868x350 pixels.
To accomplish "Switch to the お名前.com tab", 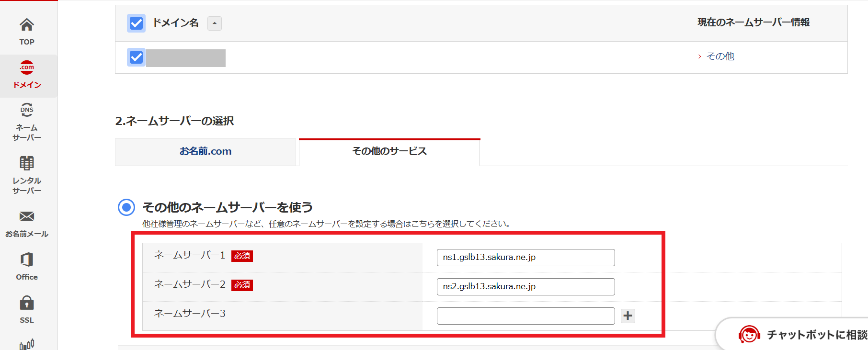I will (x=206, y=152).
